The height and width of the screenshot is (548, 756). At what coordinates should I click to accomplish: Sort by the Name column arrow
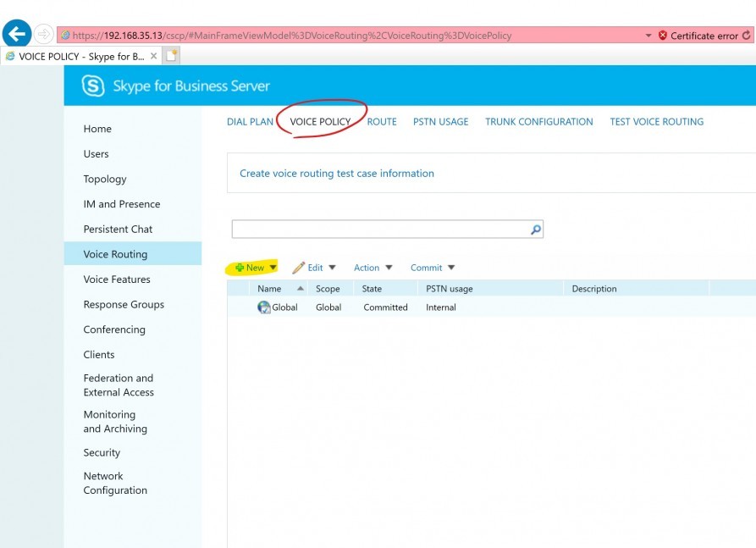301,289
